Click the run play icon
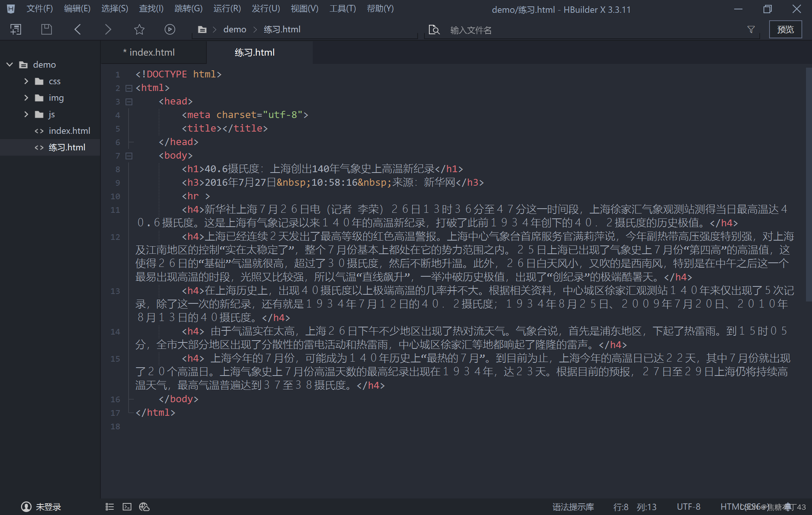 point(170,29)
